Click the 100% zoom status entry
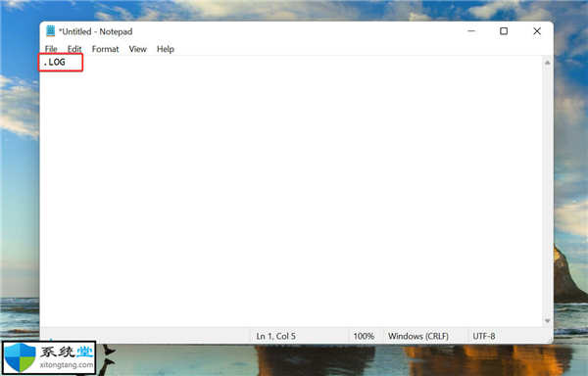The image size is (588, 376). coord(364,336)
